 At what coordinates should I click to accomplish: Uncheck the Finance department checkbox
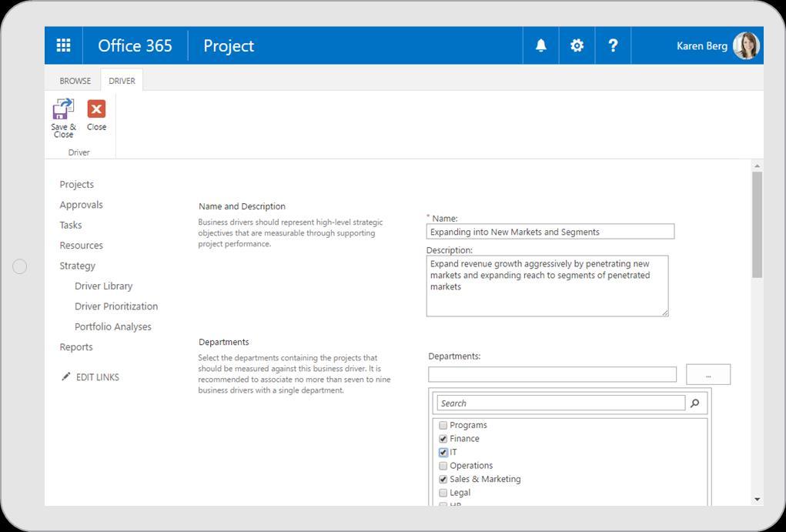point(443,439)
